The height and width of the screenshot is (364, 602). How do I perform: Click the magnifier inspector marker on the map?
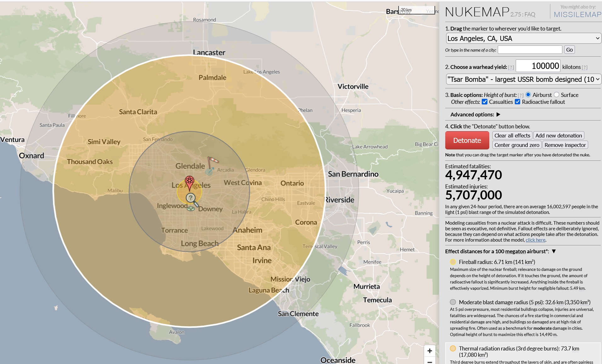click(x=192, y=200)
